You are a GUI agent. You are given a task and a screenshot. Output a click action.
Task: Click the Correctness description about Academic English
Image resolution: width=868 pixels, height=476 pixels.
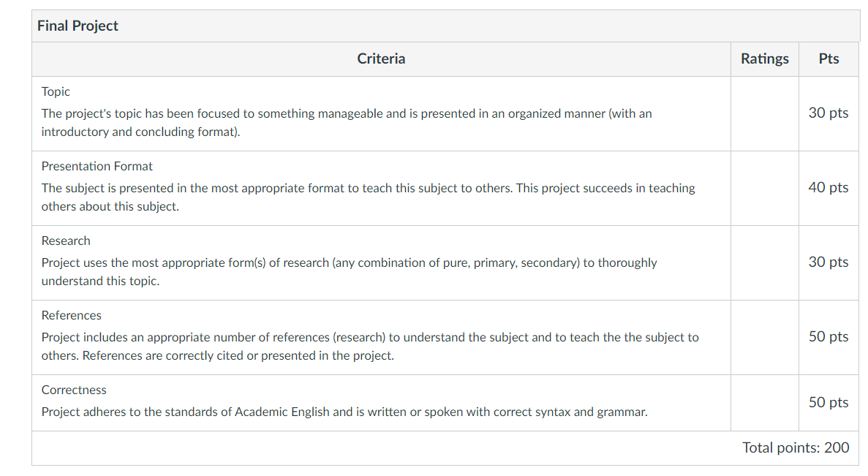[344, 412]
